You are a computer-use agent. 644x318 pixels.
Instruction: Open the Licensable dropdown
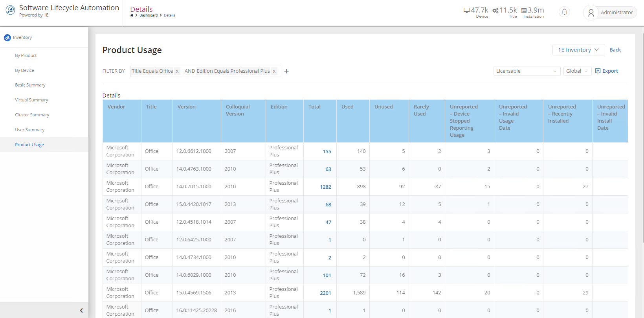[526, 71]
